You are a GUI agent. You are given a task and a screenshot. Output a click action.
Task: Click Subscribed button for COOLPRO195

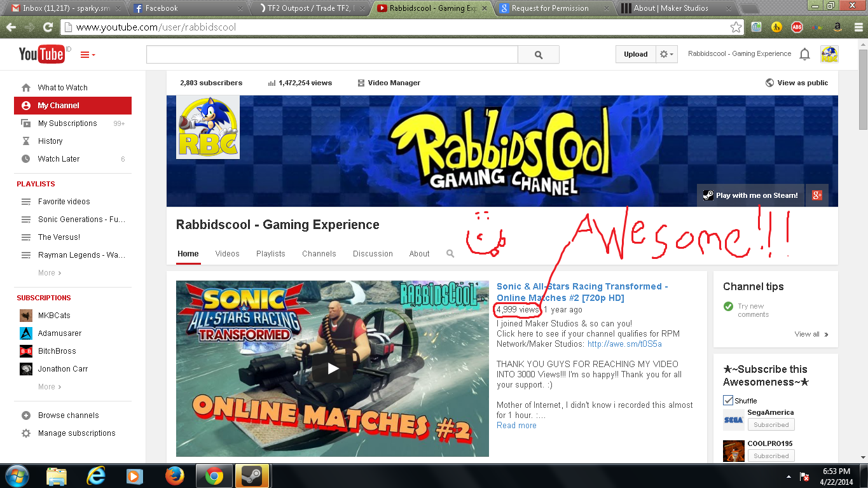[x=771, y=456]
